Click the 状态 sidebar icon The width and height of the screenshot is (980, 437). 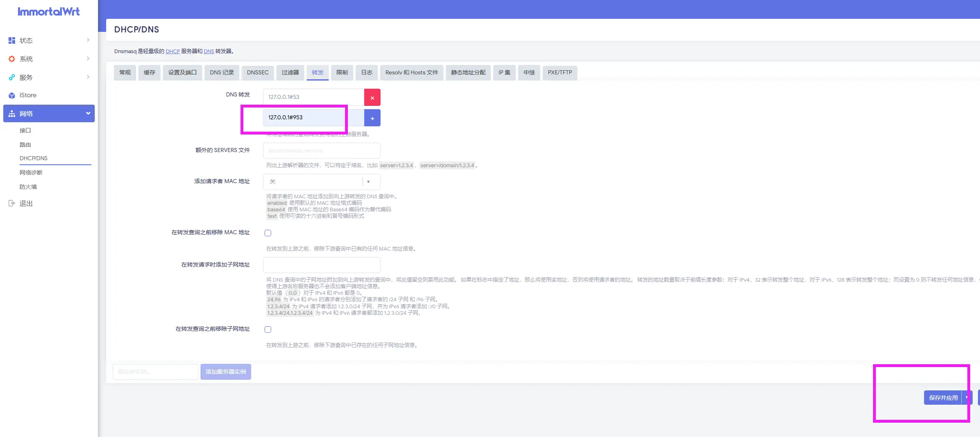coord(11,40)
